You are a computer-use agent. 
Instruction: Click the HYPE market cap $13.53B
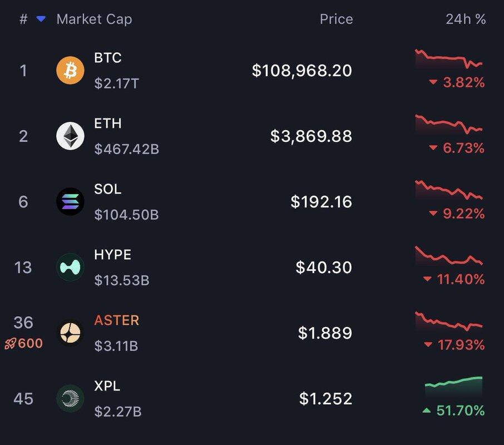pyautogui.click(x=122, y=280)
